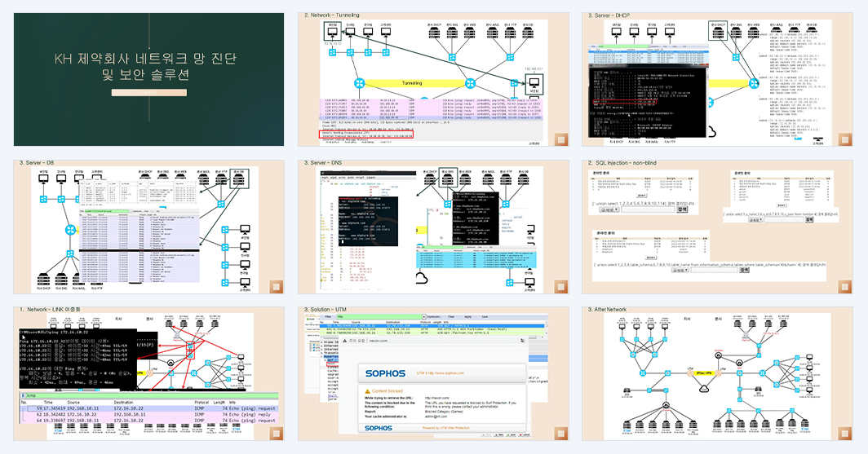
Task: Click orange square icon on Server DHCP slide
Action: (845, 139)
